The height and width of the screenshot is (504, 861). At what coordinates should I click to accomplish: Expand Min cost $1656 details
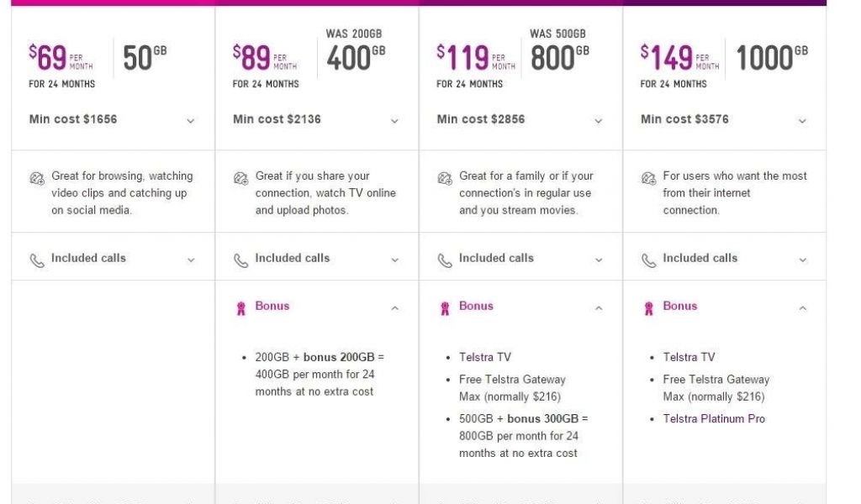[191, 121]
